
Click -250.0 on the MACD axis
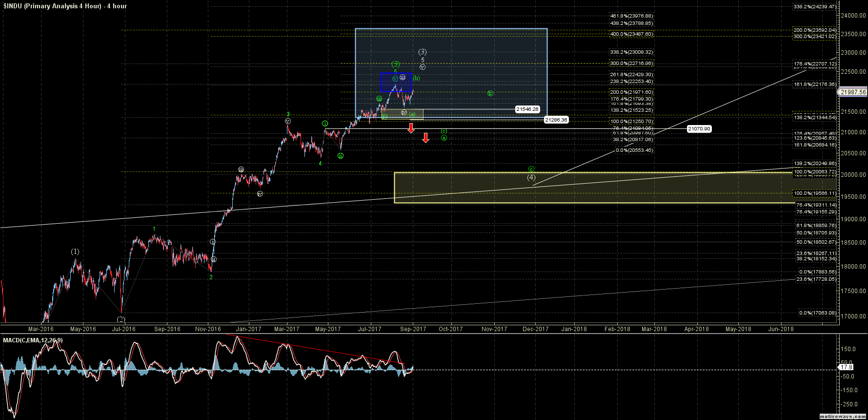(849, 404)
